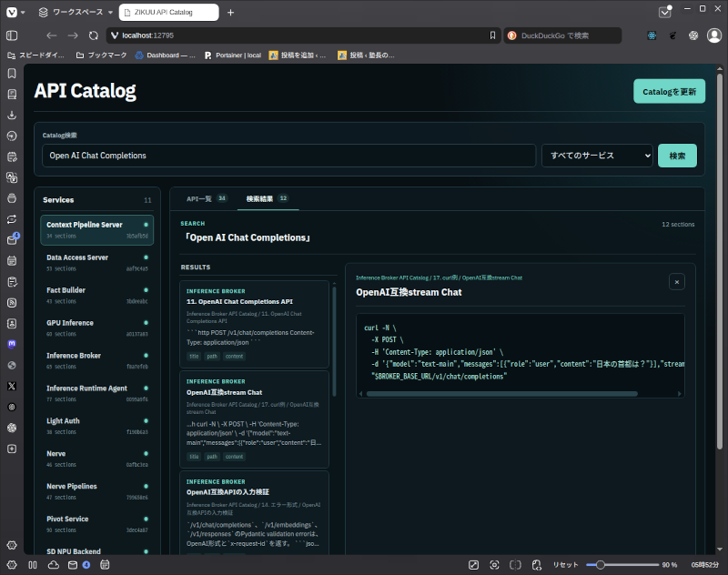This screenshot has height=575, width=728.
Task: Open the Vivaldi menu dropdown arrow
Action: [x=23, y=13]
